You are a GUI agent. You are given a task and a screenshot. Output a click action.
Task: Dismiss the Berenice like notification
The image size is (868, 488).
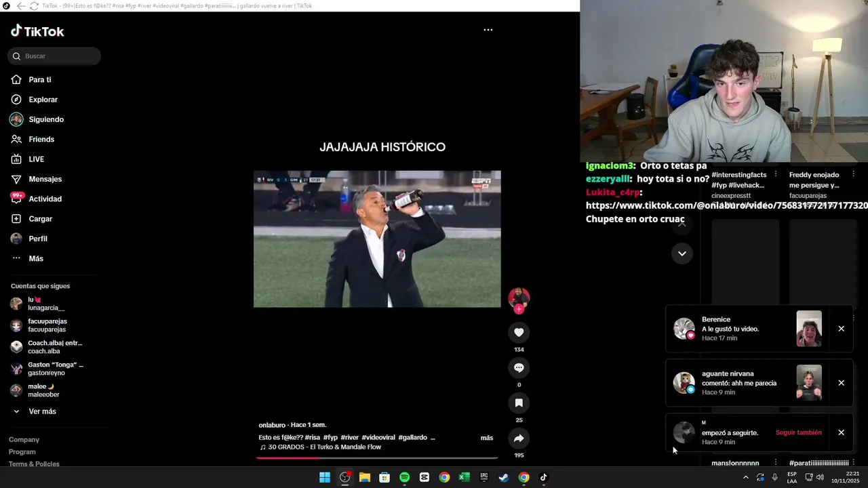841,329
